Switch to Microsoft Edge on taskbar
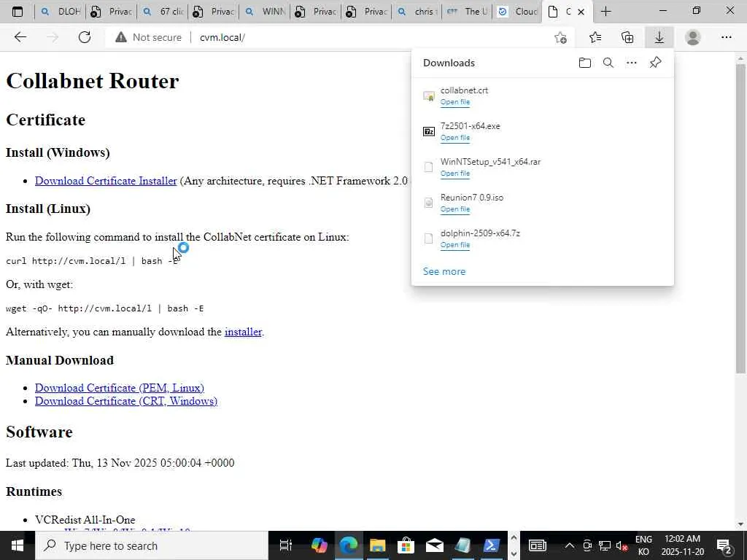Screen dimensions: 747x560 [349, 545]
